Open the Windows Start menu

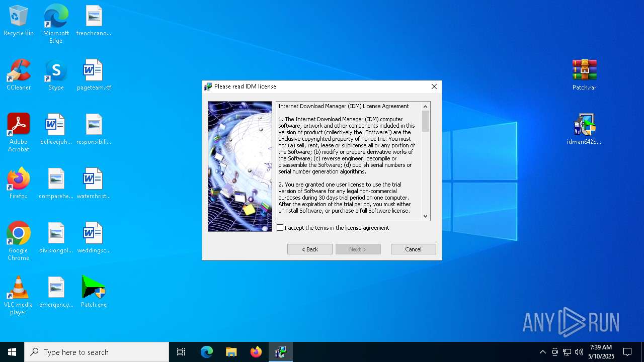tap(12, 352)
